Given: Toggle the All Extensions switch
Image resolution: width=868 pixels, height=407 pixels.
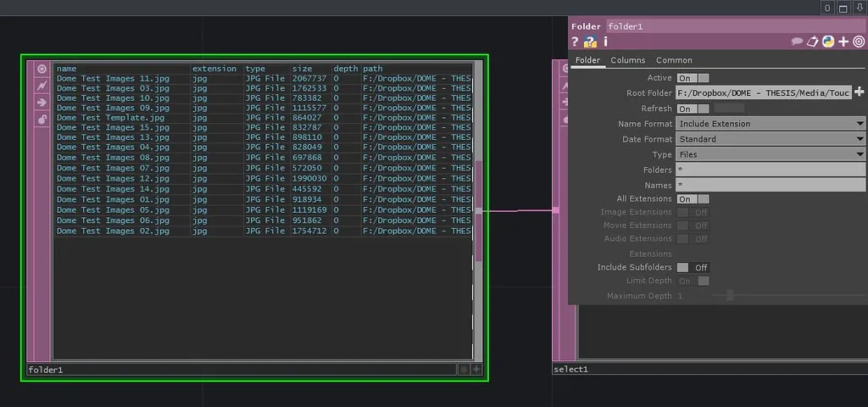Looking at the screenshot, I should coord(693,199).
